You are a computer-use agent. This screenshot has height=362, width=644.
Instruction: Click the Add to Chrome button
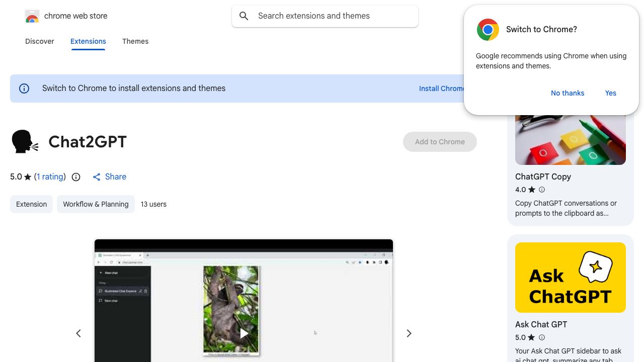[x=440, y=142]
